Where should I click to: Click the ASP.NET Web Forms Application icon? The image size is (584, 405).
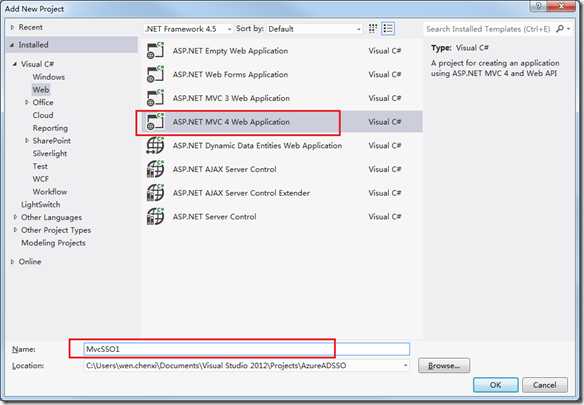coord(155,75)
